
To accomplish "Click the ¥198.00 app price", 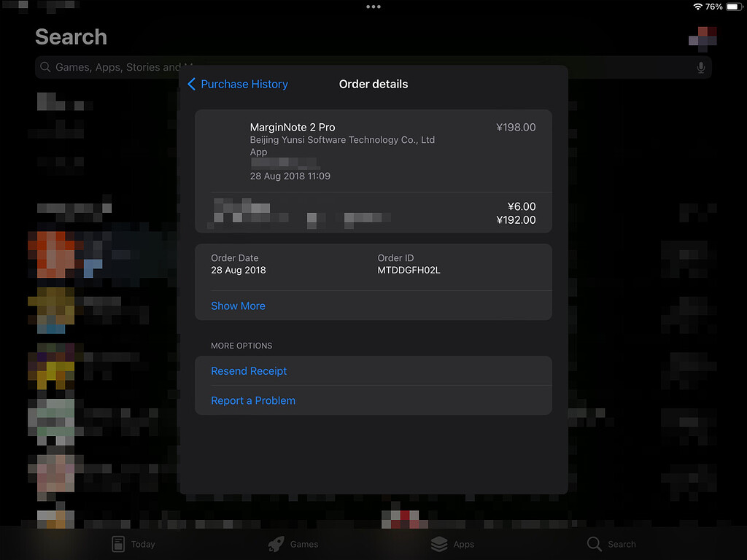I will pyautogui.click(x=516, y=128).
